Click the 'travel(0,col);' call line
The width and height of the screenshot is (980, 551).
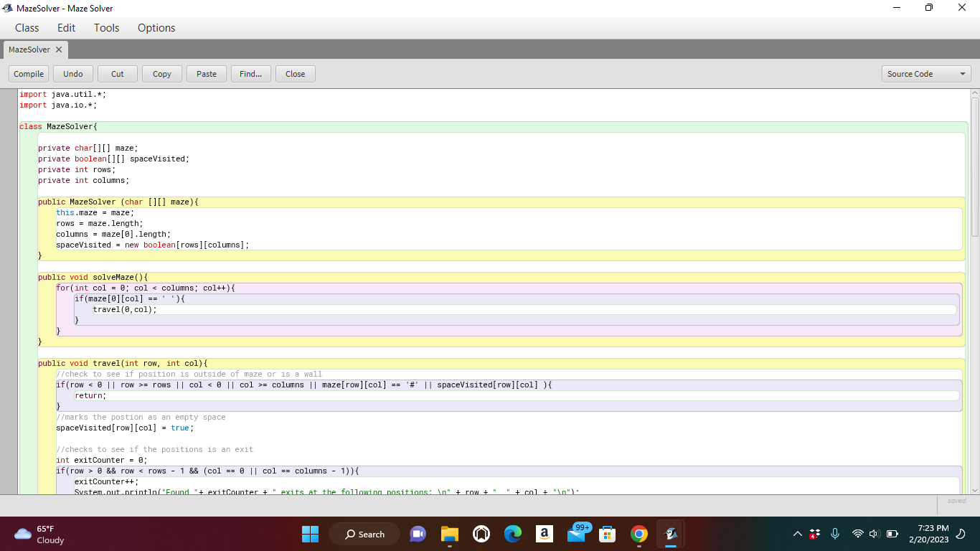click(x=125, y=309)
